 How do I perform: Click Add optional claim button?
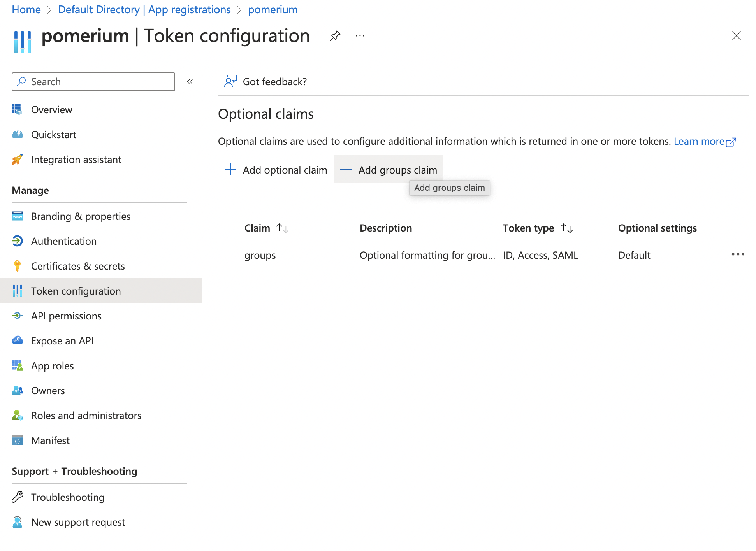[276, 170]
